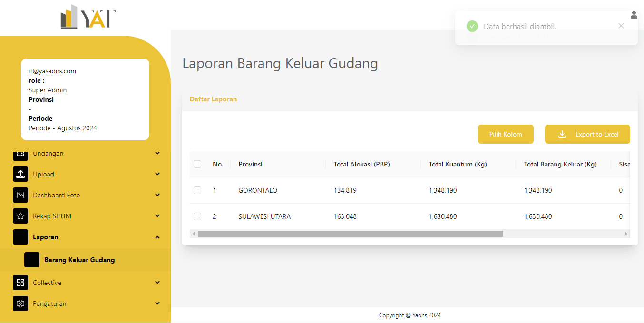Click the Upload icon in sidebar
644x323 pixels.
tap(20, 174)
